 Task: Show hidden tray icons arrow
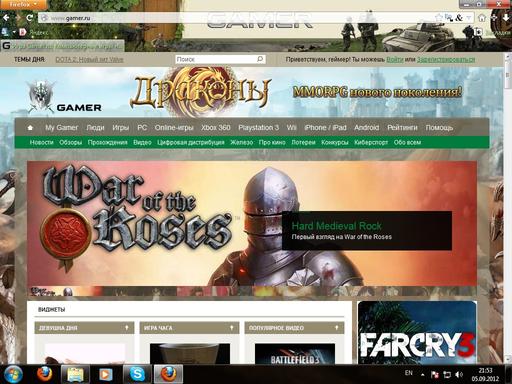tap(422, 375)
